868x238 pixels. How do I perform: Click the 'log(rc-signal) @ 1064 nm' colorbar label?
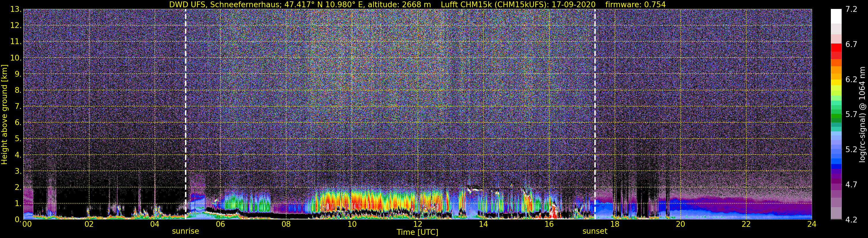(x=862, y=114)
